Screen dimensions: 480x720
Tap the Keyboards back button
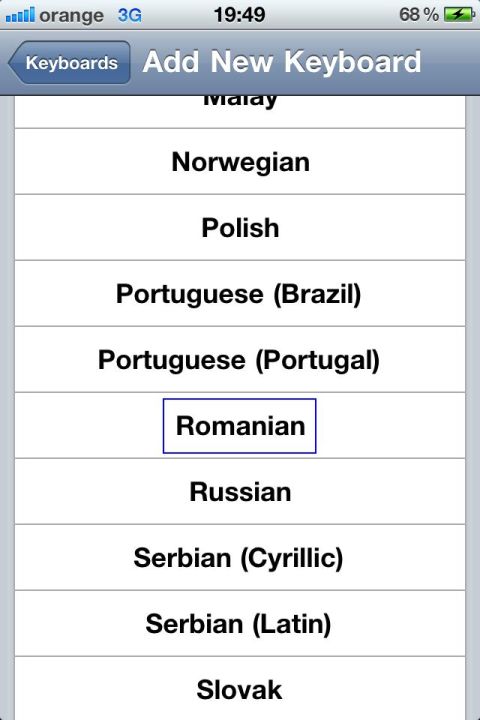[x=69, y=62]
